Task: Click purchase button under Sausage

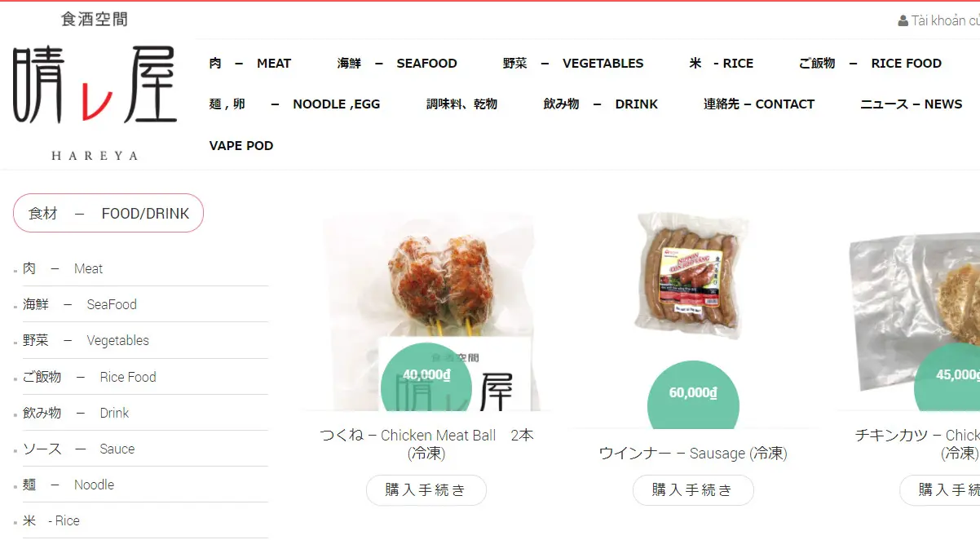Action: (x=693, y=490)
